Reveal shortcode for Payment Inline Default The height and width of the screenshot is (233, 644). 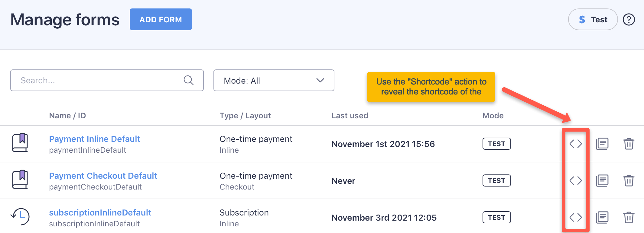click(x=576, y=144)
